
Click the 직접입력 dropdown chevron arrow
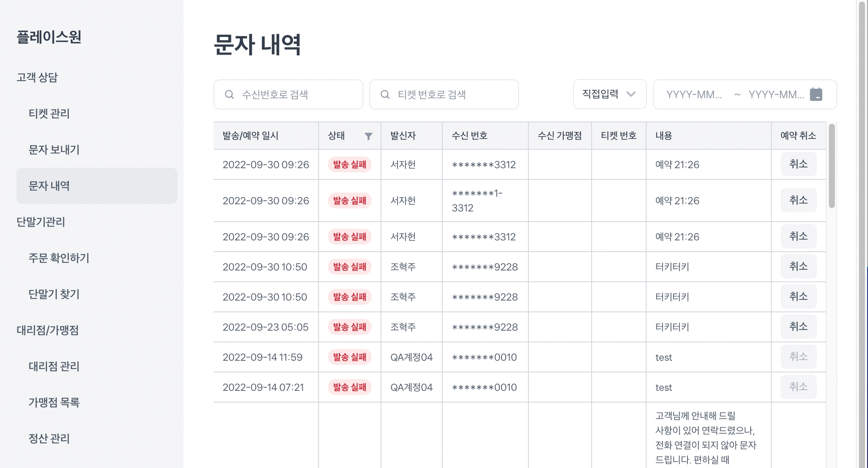631,94
